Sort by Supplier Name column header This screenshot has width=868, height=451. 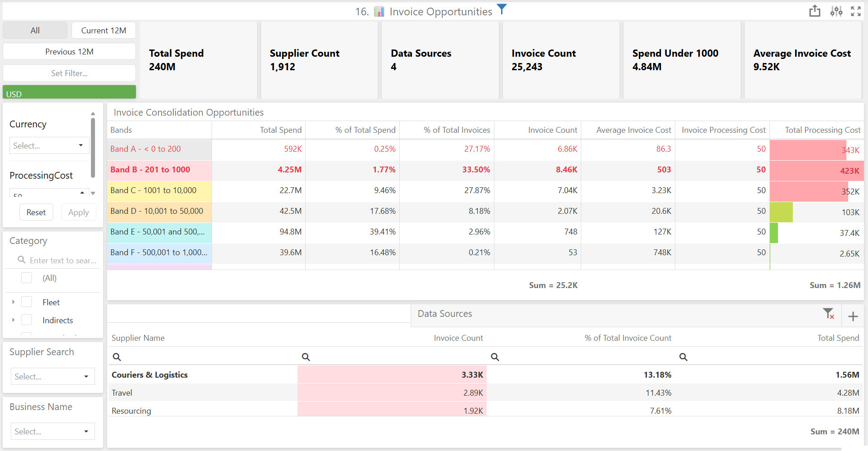pyautogui.click(x=138, y=338)
